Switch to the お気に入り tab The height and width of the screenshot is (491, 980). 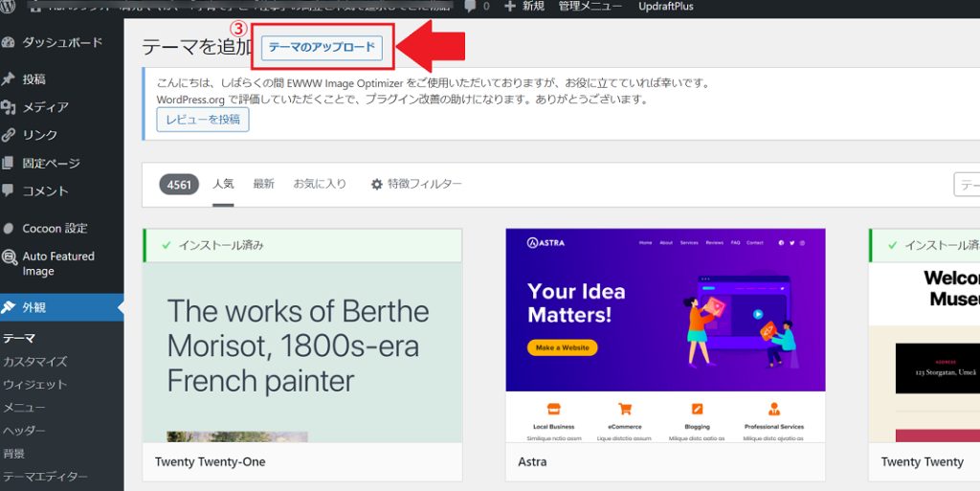coord(320,185)
